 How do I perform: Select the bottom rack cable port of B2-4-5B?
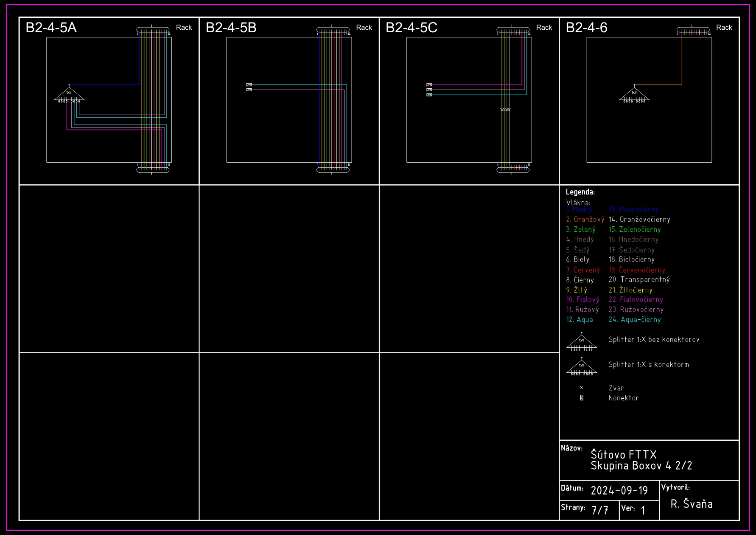[x=333, y=170]
